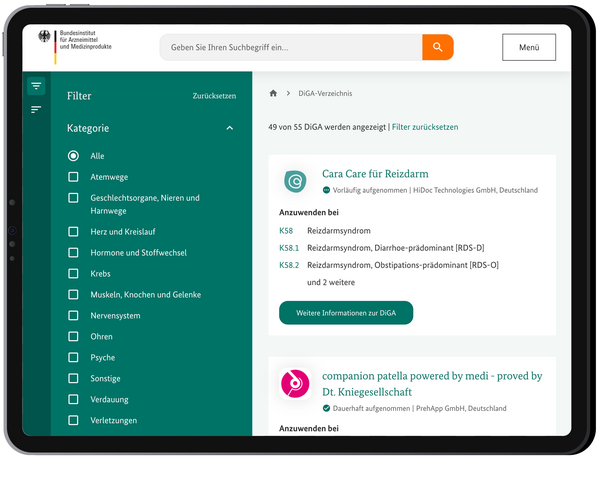Image resolution: width=600 pixels, height=479 pixels.
Task: Open the Menü button
Action: pos(529,47)
